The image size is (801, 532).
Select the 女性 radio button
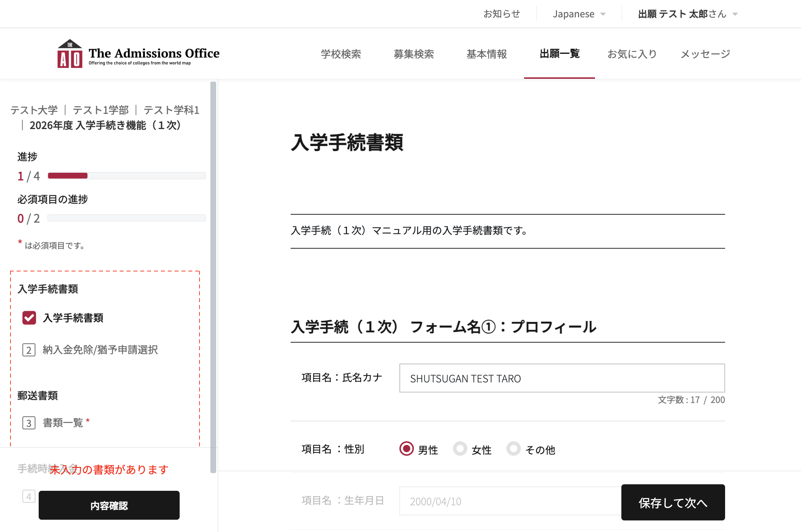pos(460,449)
